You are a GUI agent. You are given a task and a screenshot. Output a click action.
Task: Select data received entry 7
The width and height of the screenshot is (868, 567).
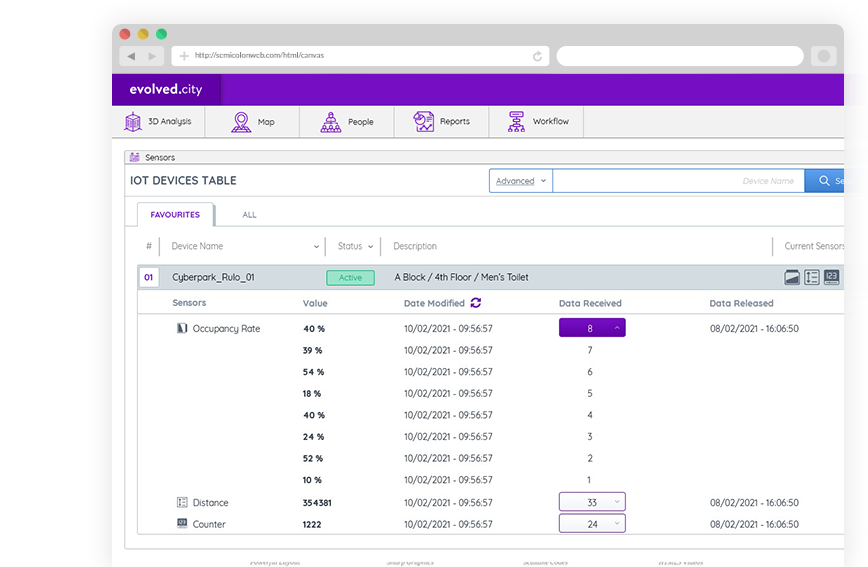tap(590, 350)
